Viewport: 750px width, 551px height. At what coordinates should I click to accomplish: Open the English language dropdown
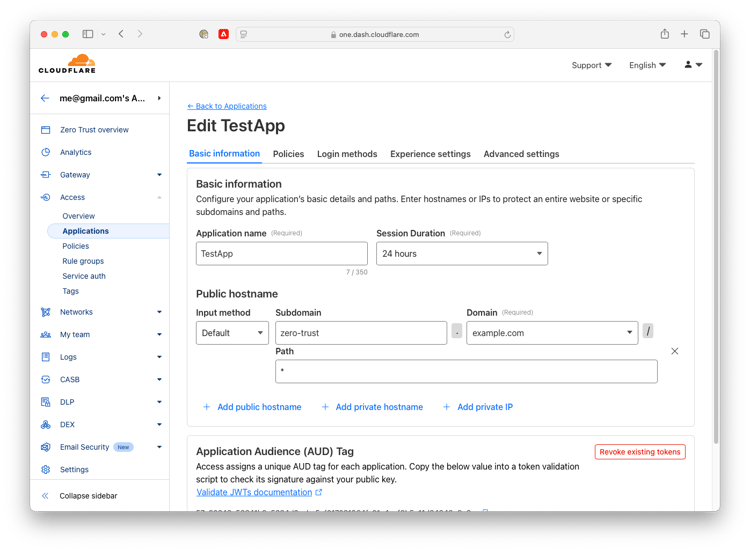tap(647, 65)
